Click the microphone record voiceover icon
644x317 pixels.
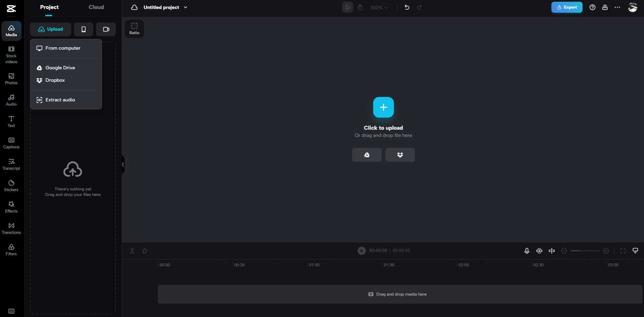pos(527,251)
